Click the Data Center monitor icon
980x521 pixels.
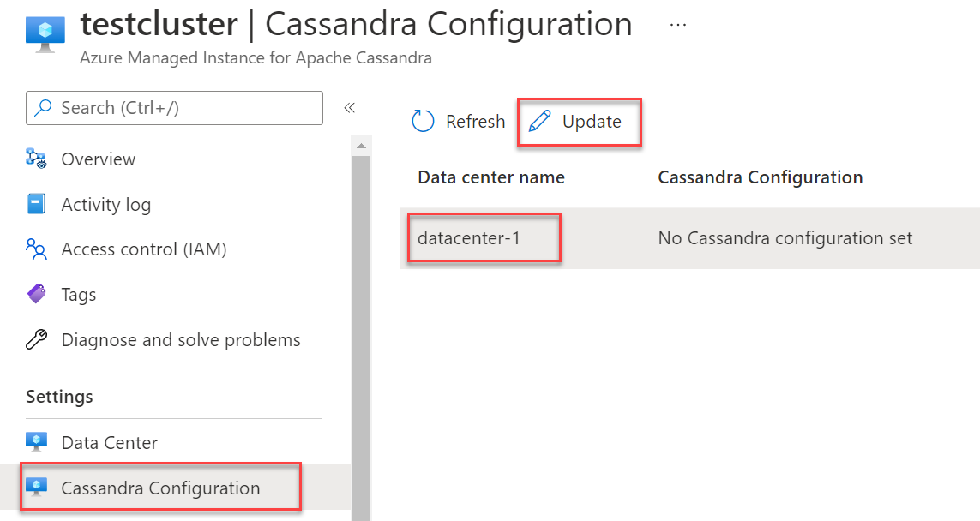(x=36, y=443)
